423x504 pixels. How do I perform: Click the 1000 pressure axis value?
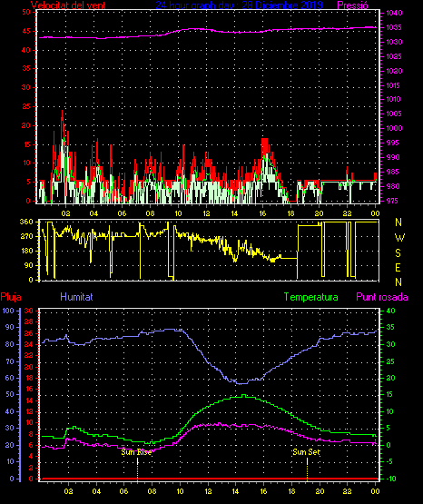coord(394,128)
